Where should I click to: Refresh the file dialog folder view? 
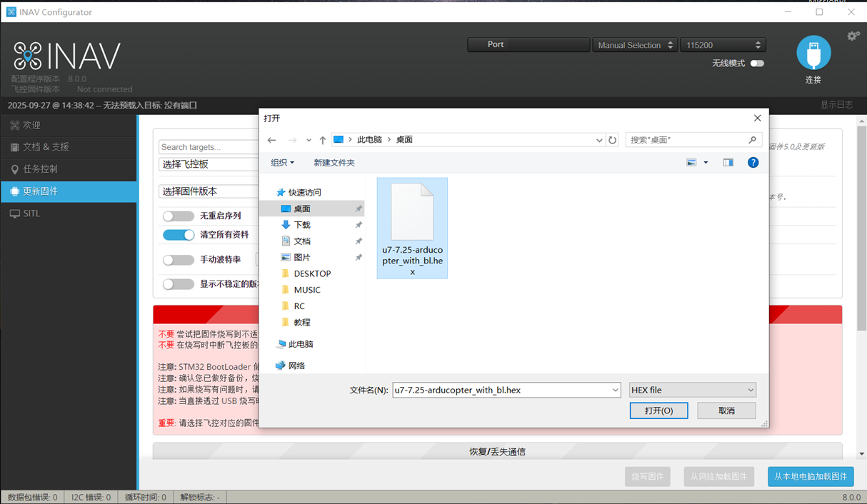point(612,140)
